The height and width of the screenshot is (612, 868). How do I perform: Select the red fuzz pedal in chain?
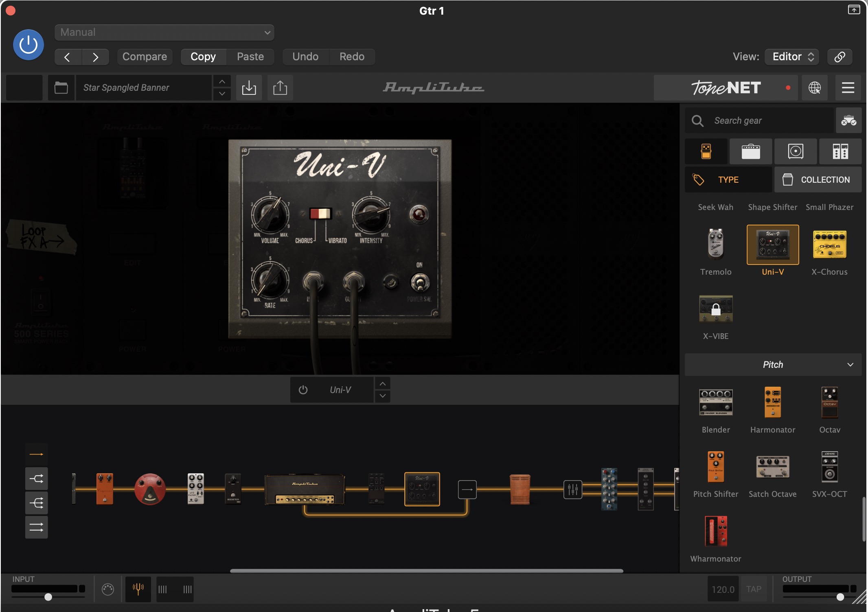[x=150, y=489]
